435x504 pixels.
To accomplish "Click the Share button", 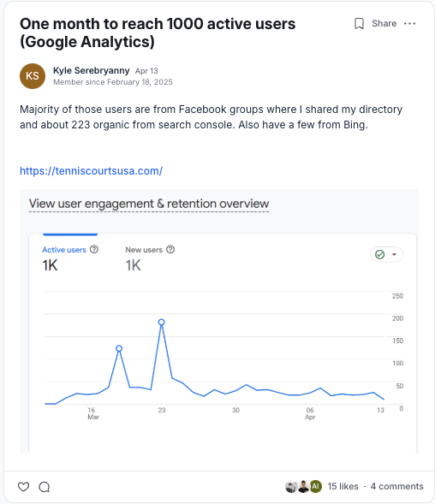I will coord(384,23).
